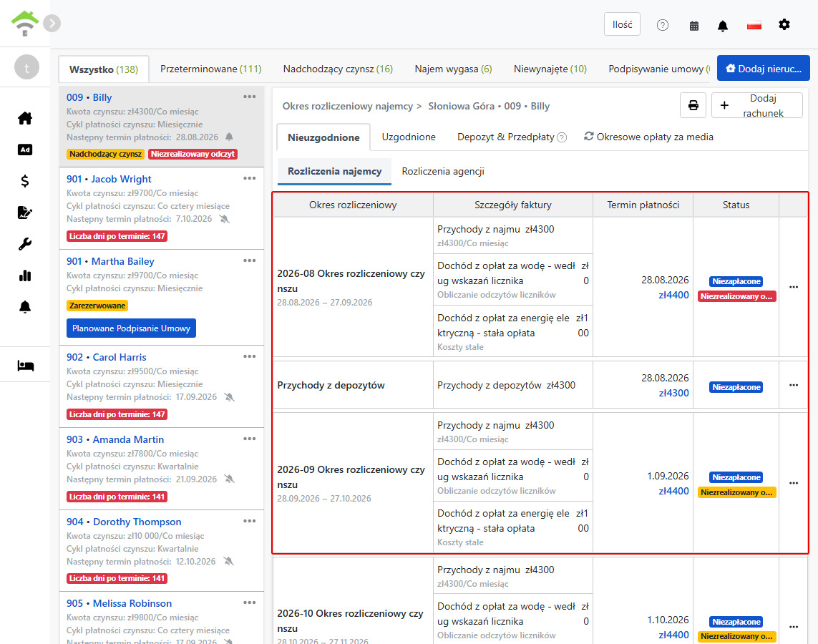The height and width of the screenshot is (644, 818).
Task: Open row menu for 2026-09 billing period
Action: pos(794,484)
